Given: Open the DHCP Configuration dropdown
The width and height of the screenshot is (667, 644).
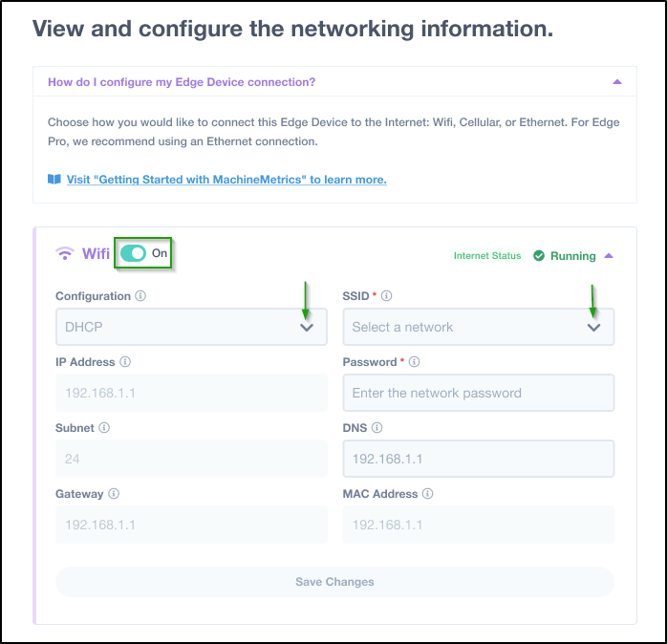Looking at the screenshot, I should (x=191, y=327).
